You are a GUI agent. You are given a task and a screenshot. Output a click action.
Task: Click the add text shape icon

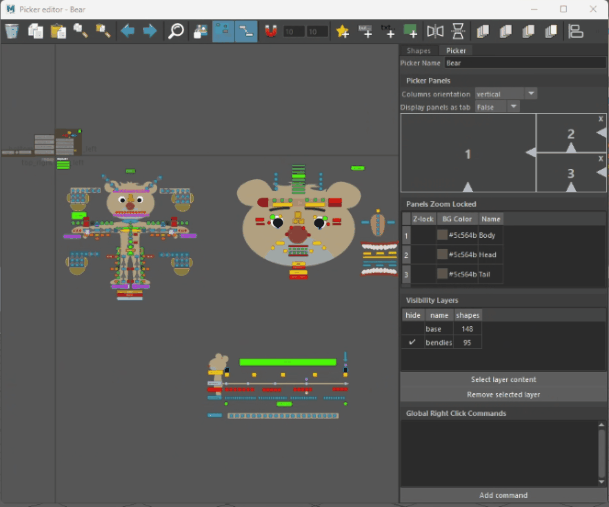click(388, 31)
